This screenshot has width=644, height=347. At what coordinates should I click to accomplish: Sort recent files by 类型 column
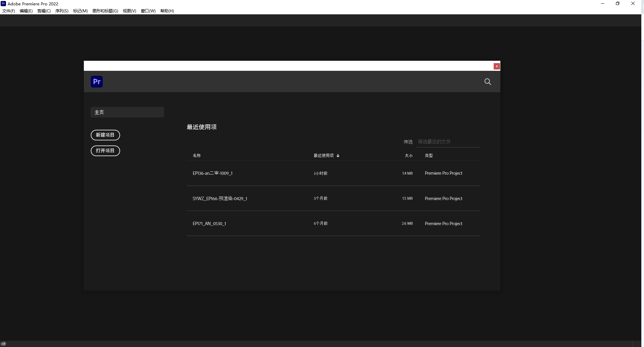(429, 156)
